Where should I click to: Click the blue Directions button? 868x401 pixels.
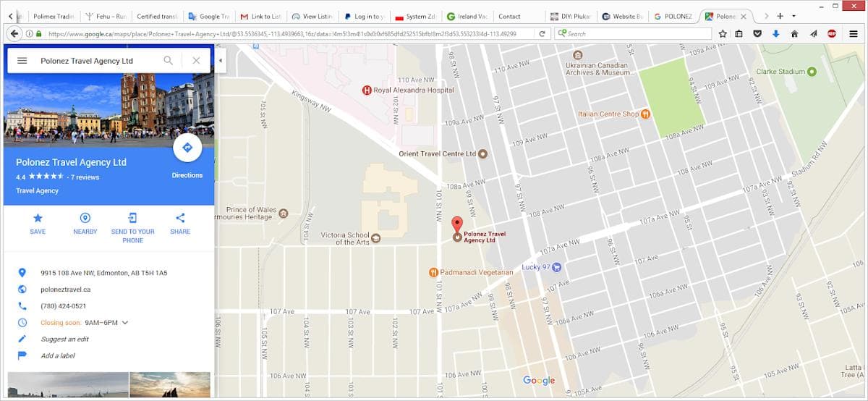click(x=187, y=148)
